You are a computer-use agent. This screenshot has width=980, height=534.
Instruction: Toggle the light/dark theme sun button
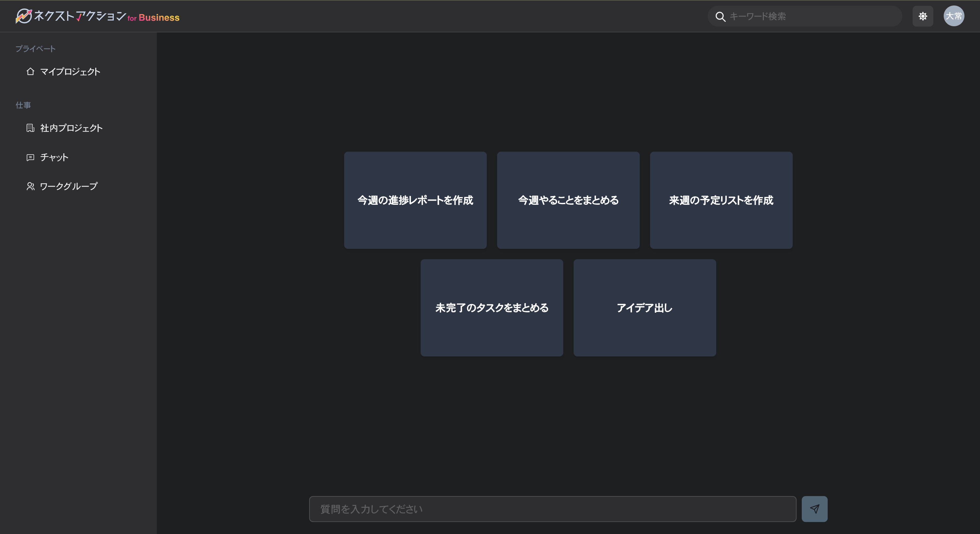923,16
